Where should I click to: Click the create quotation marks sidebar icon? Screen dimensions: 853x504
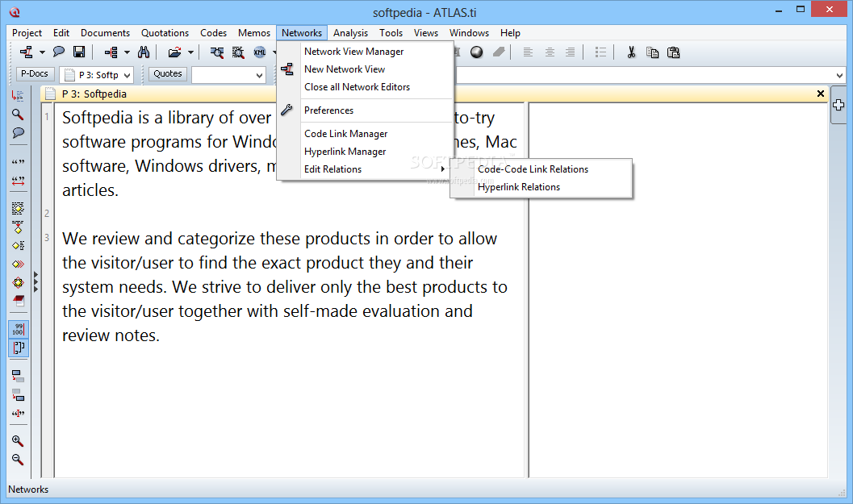(x=18, y=162)
